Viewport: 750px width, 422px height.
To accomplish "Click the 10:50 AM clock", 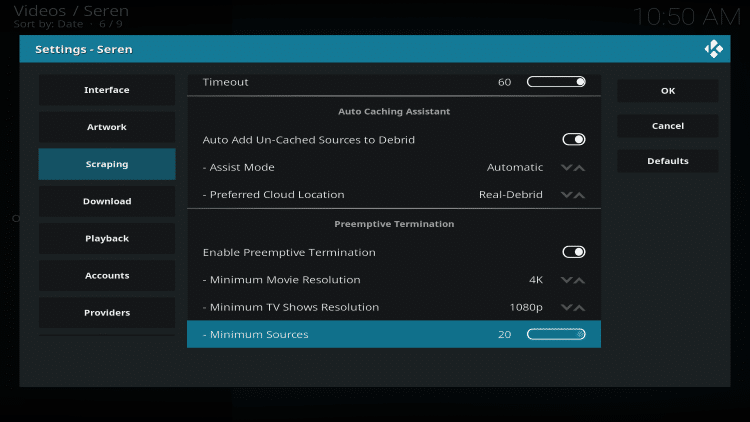I will (x=687, y=17).
